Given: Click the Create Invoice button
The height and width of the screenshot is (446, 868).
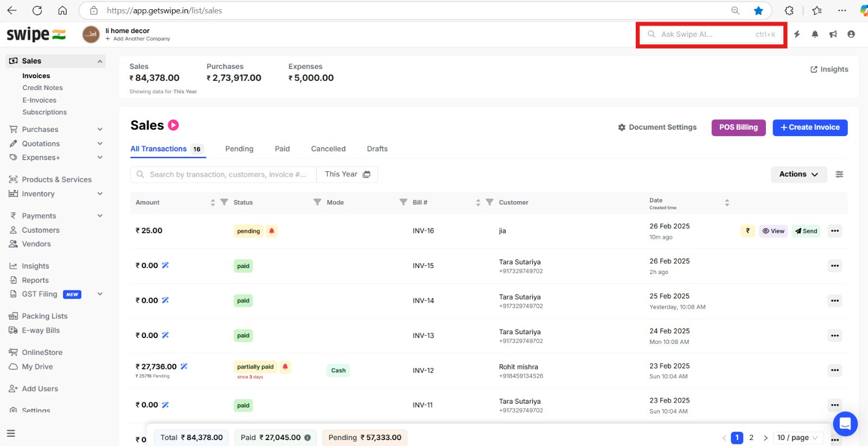Looking at the screenshot, I should [x=810, y=128].
